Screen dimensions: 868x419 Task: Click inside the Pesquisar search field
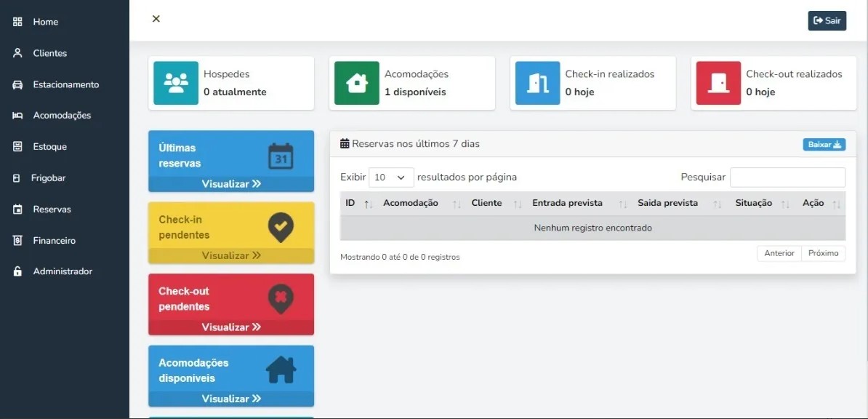[787, 177]
